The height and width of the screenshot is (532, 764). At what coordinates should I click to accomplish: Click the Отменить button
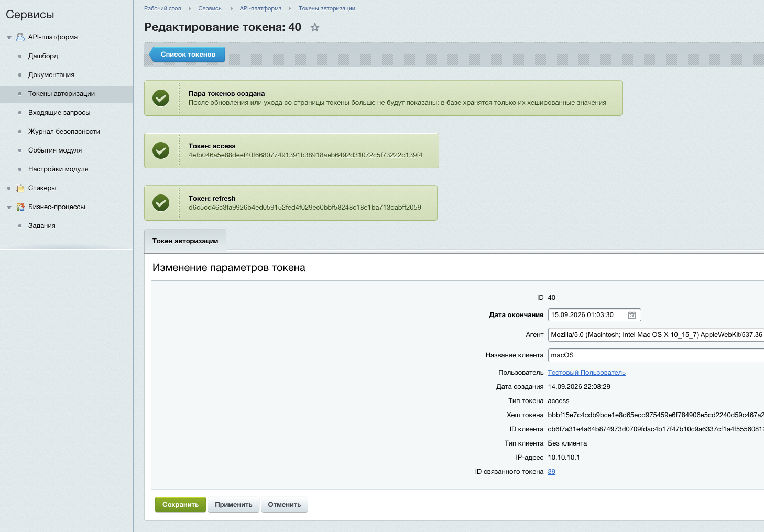(285, 505)
